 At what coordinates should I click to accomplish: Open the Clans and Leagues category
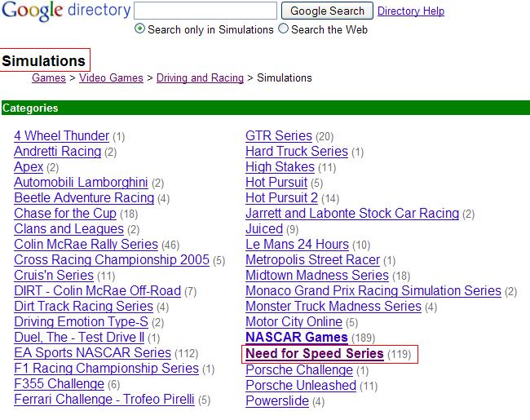69,229
